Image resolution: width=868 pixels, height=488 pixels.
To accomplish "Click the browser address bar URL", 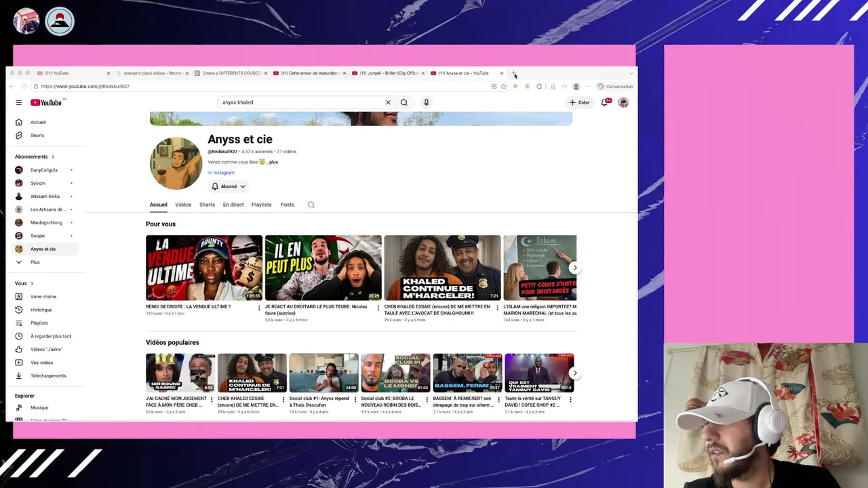I will pos(85,87).
